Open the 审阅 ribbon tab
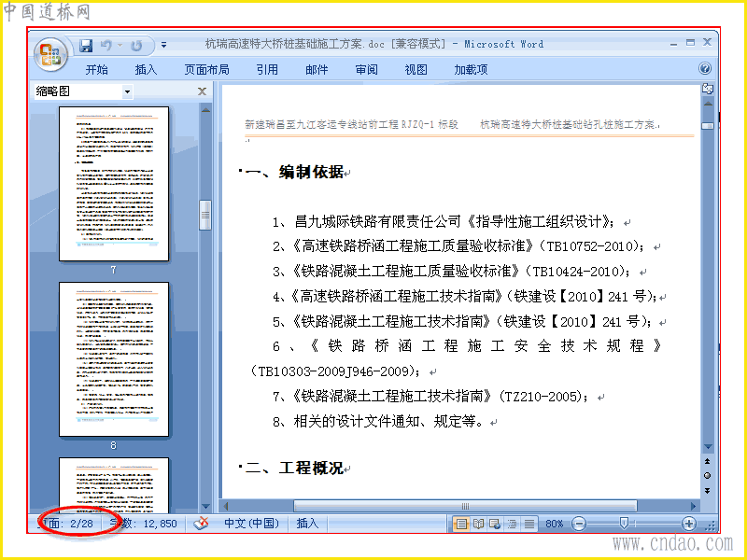The width and height of the screenshot is (747, 560). click(x=366, y=70)
